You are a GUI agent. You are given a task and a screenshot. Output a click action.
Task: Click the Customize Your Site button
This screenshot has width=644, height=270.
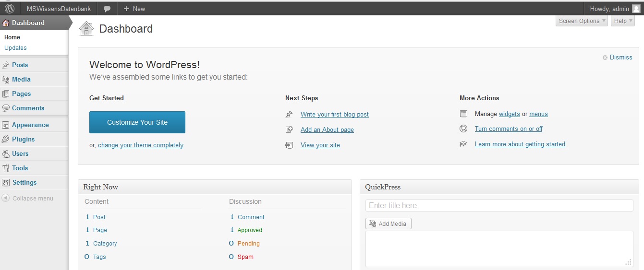(137, 122)
